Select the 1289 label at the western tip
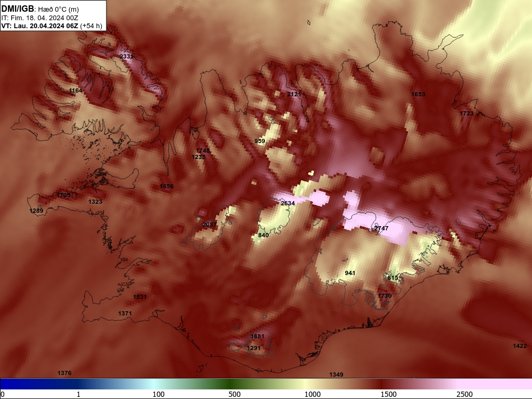The width and height of the screenshot is (532, 399). [36, 211]
